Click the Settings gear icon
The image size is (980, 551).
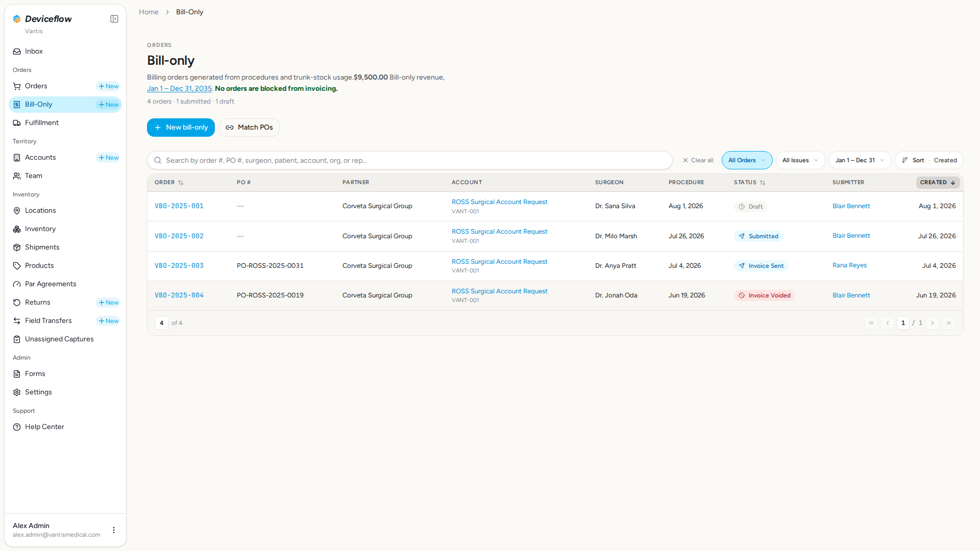[17, 392]
